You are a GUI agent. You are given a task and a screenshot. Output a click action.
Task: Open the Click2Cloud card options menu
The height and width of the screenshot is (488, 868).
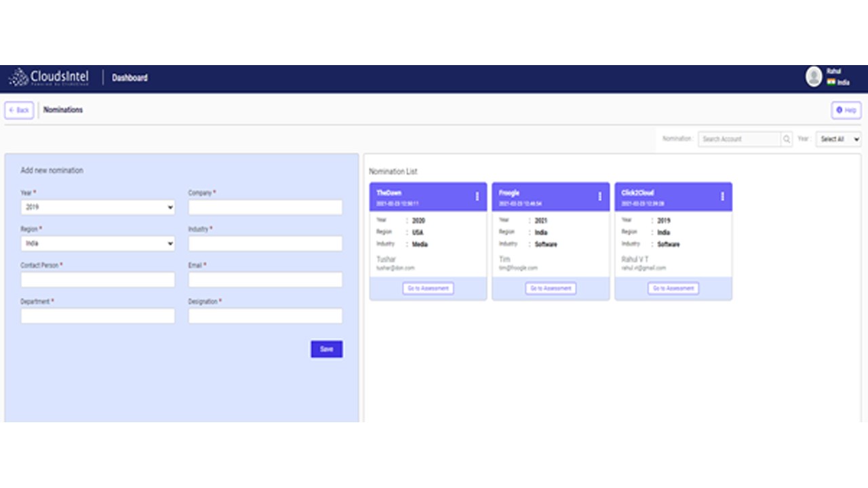(x=722, y=197)
